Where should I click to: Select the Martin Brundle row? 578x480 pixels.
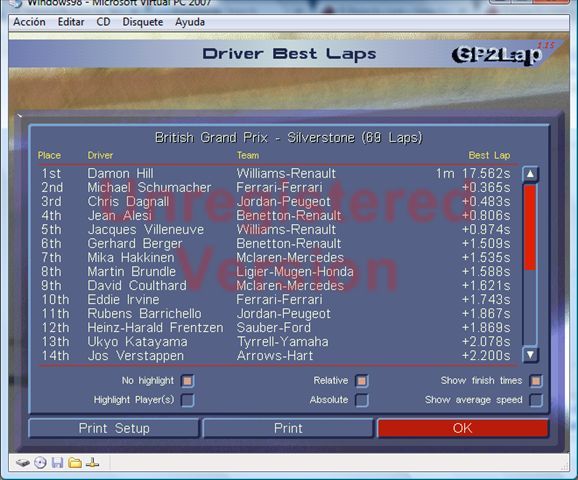pos(275,272)
